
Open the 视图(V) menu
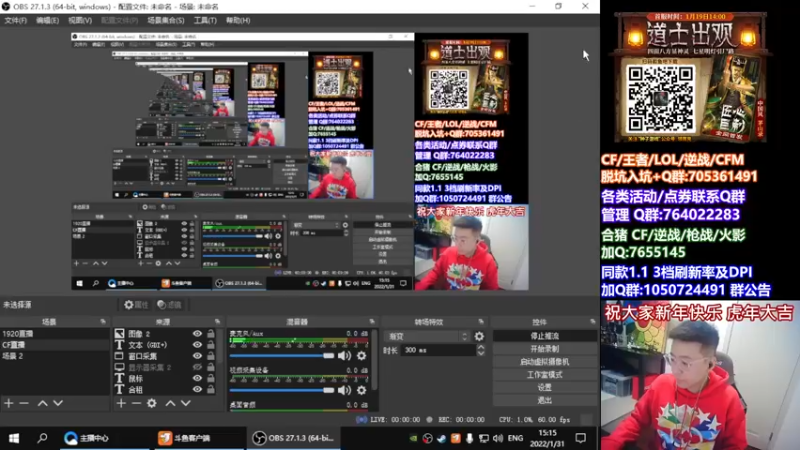(x=80, y=20)
